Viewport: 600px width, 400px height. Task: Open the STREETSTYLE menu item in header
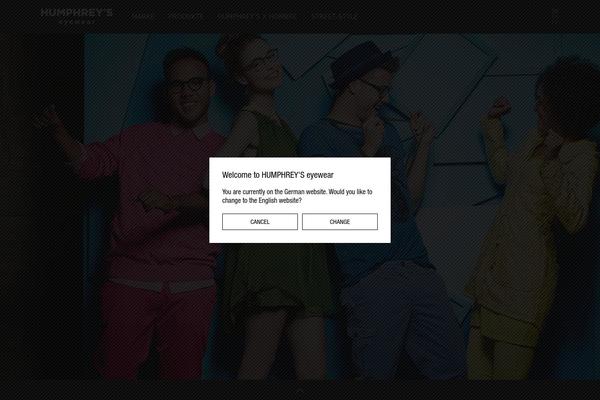335,17
